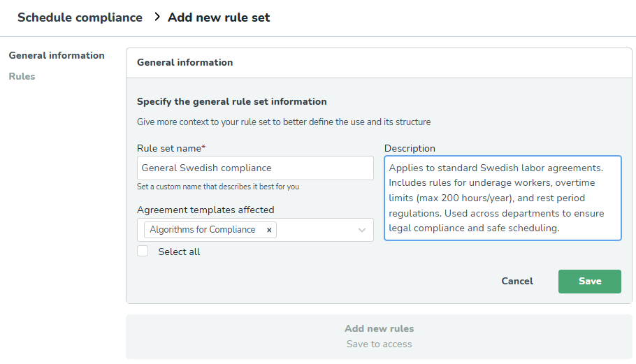Open General information in the left sidebar

pos(57,55)
